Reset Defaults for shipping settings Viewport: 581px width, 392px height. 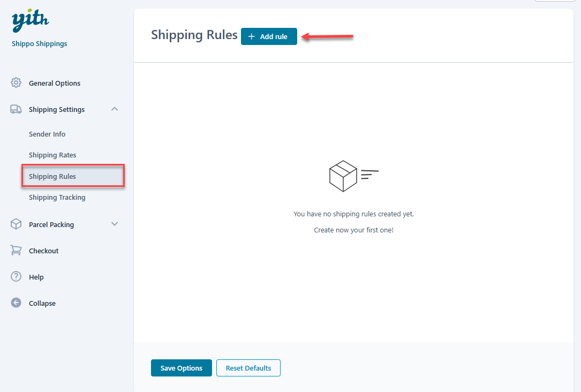[x=248, y=368]
